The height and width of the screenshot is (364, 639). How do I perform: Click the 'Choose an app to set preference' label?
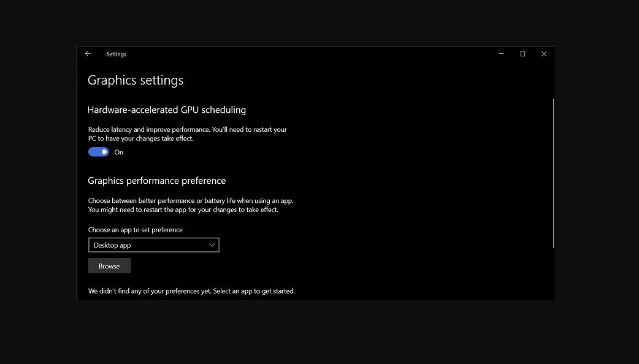(136, 230)
